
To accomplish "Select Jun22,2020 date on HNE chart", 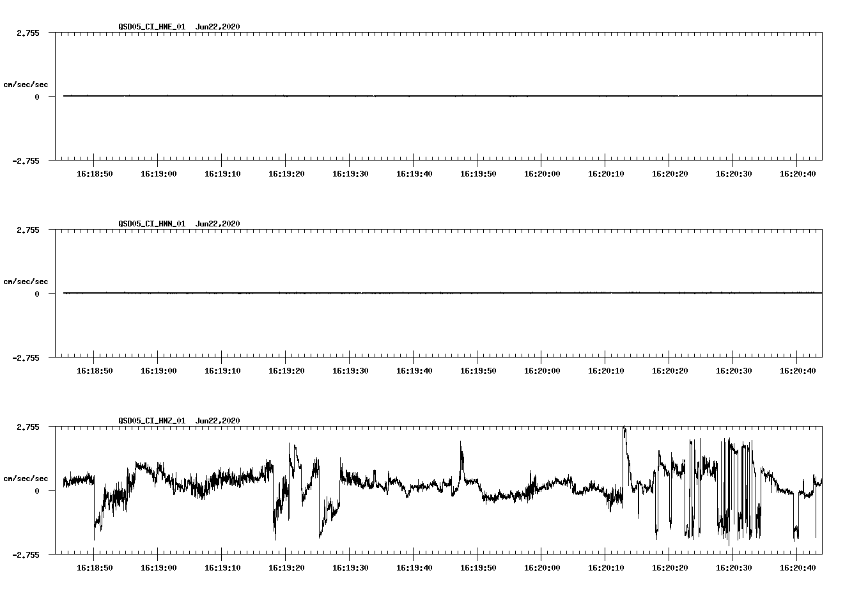I will 218,26.
